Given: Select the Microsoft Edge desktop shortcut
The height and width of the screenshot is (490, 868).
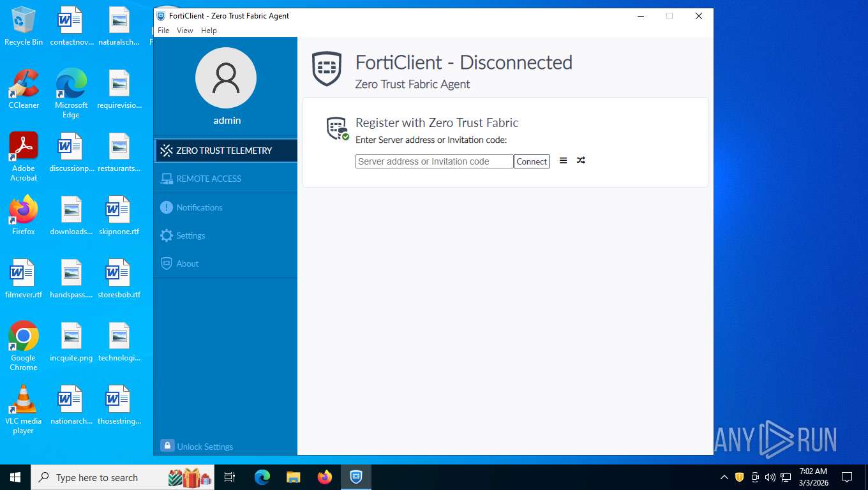Looking at the screenshot, I should (x=71, y=94).
